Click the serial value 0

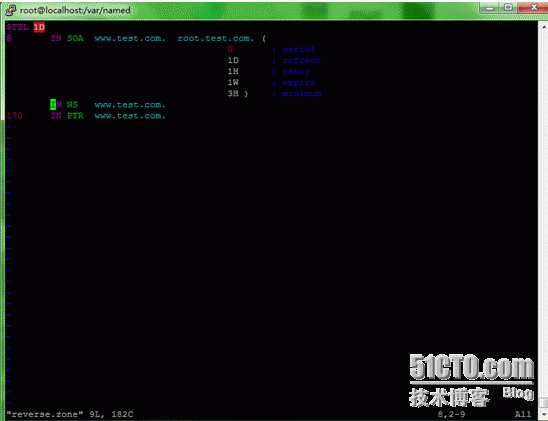(230, 49)
